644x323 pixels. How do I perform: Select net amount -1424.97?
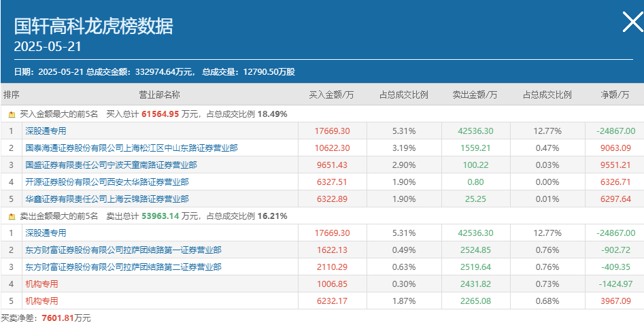click(615, 284)
